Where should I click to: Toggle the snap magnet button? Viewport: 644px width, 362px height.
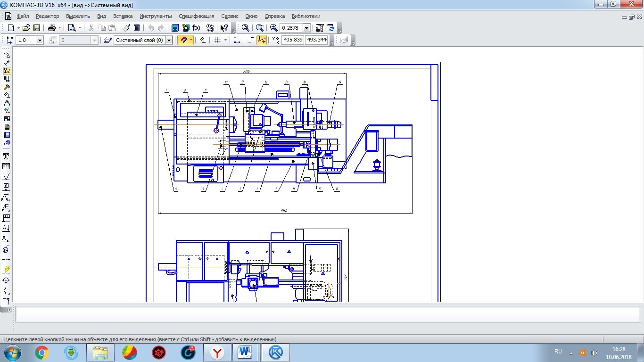click(x=183, y=40)
